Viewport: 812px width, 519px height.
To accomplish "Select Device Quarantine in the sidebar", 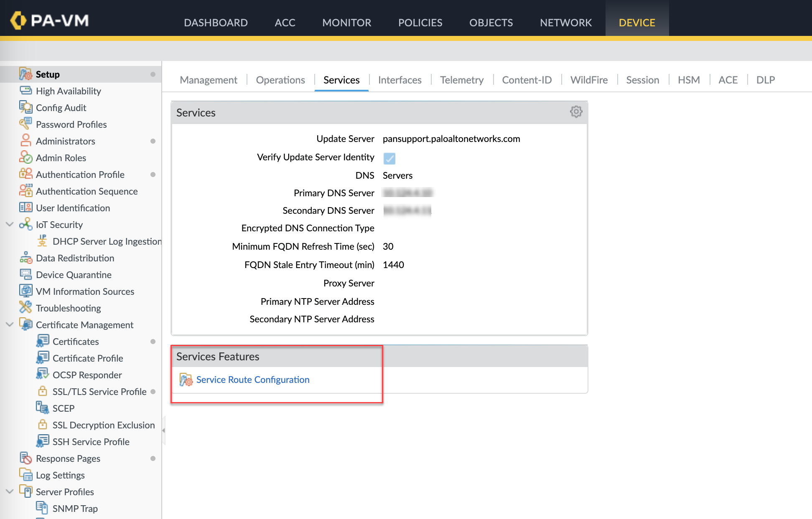I will [74, 274].
